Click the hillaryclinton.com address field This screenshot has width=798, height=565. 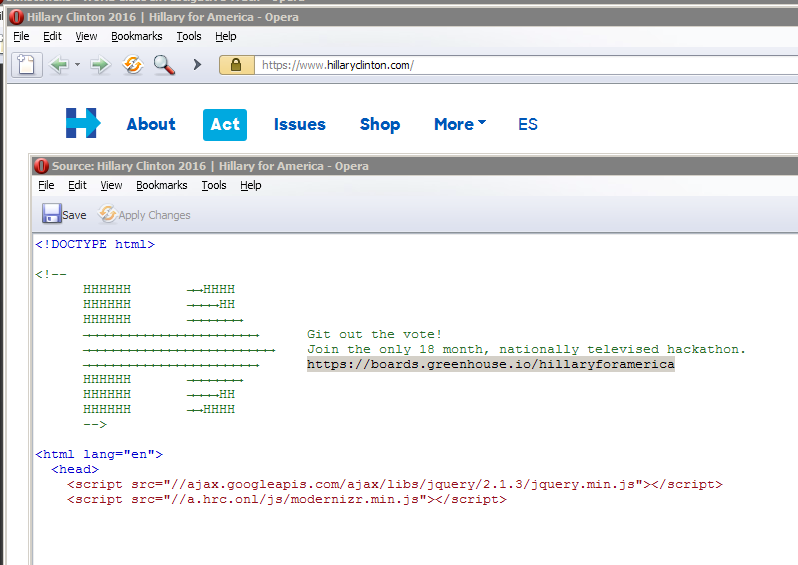[x=526, y=65]
